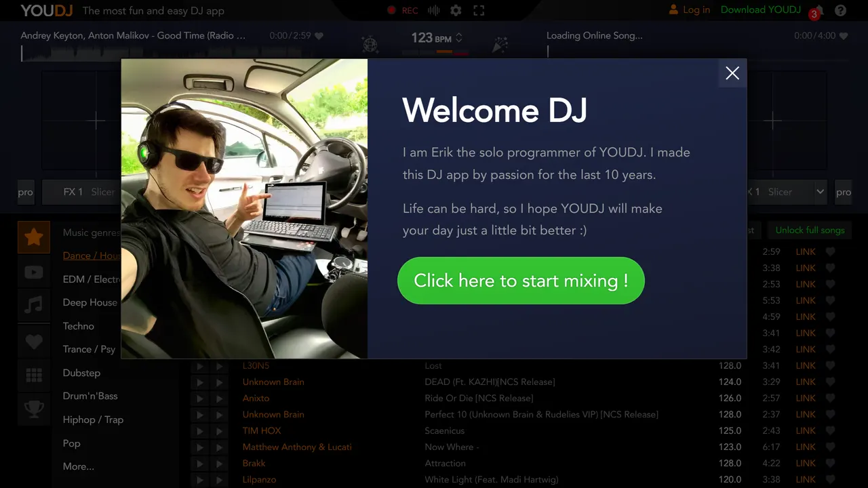868x488 pixels.
Task: Toggle fullscreen mode icon
Action: (x=479, y=10)
